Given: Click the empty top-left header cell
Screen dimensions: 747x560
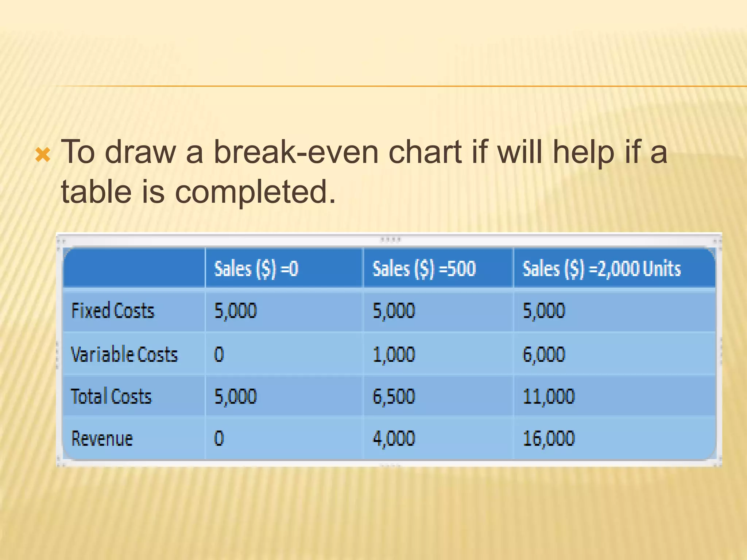Looking at the screenshot, I should (134, 268).
